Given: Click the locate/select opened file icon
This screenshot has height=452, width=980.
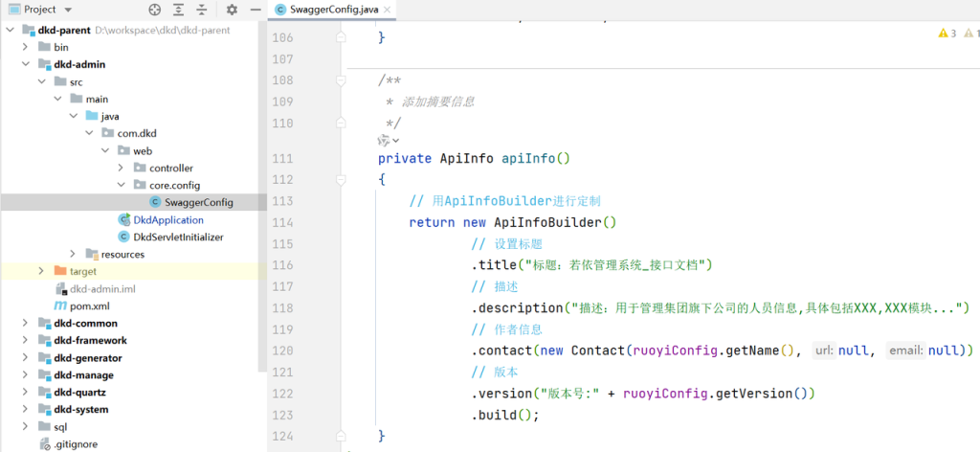Looking at the screenshot, I should pos(155,10).
